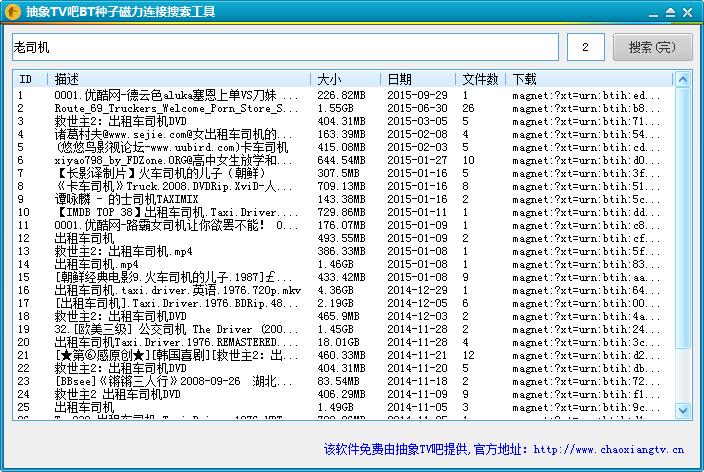The width and height of the screenshot is (704, 472).
Task: Click magnet link ending btih:dd
Action: point(586,213)
